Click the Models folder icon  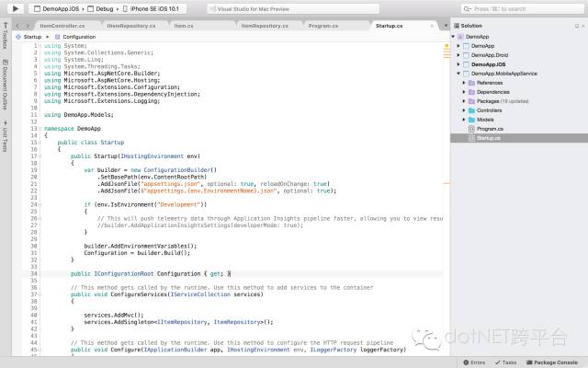[471, 120]
